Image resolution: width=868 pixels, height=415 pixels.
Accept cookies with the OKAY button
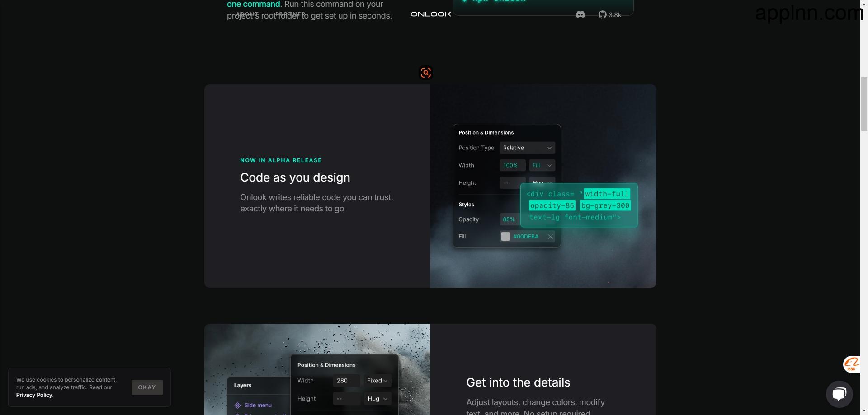[147, 387]
